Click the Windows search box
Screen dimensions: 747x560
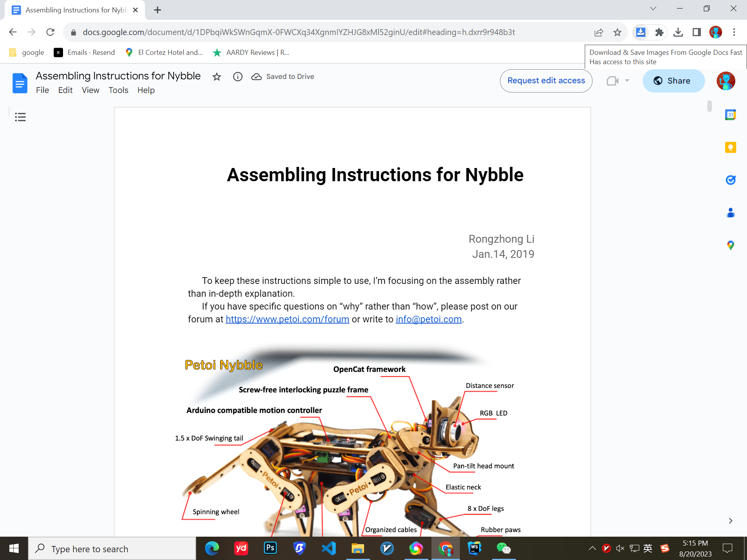pyautogui.click(x=112, y=548)
